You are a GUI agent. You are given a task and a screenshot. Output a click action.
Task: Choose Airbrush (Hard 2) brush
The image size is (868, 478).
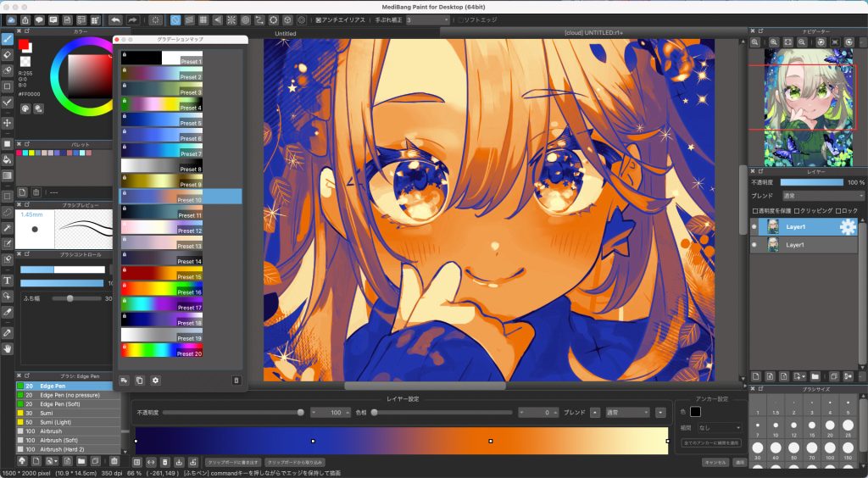68,449
